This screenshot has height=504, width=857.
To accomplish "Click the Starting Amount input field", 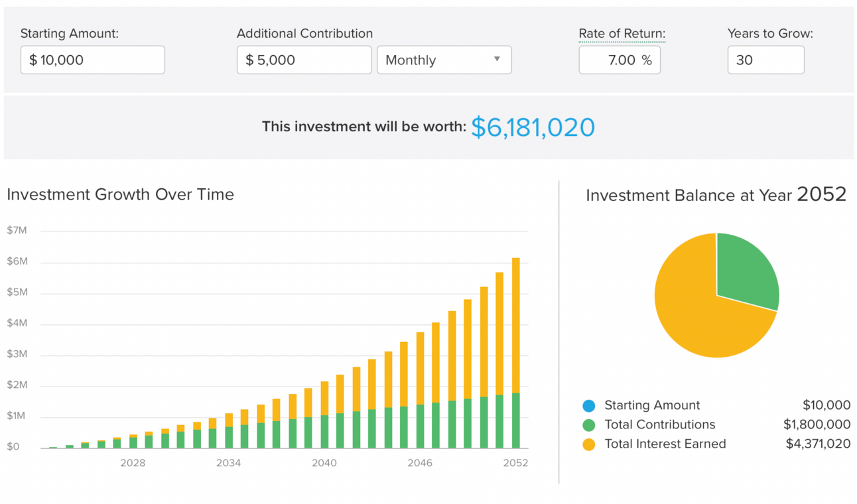I will pos(92,60).
